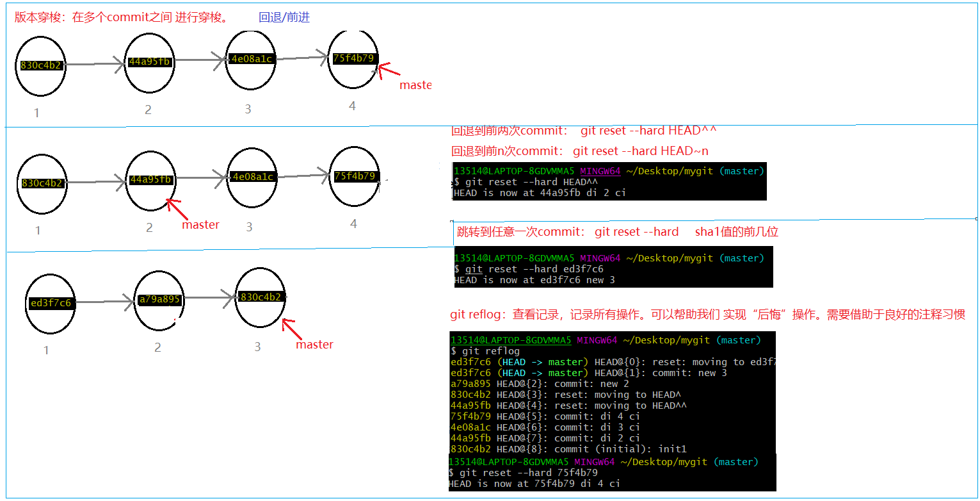Click the 44a95fb commit circle in the middle row

pos(150,180)
